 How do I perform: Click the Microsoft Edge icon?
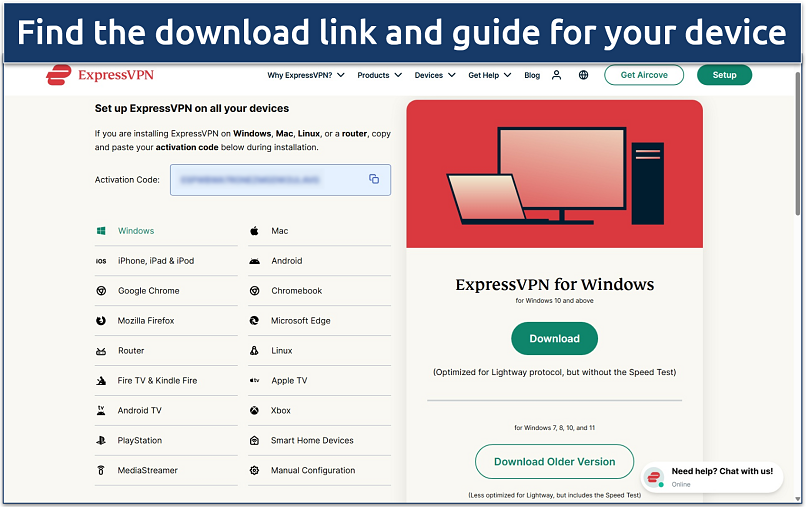254,321
